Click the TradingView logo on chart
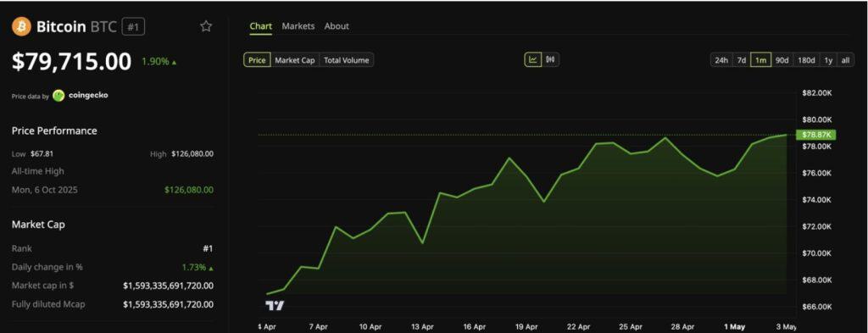 (275, 305)
